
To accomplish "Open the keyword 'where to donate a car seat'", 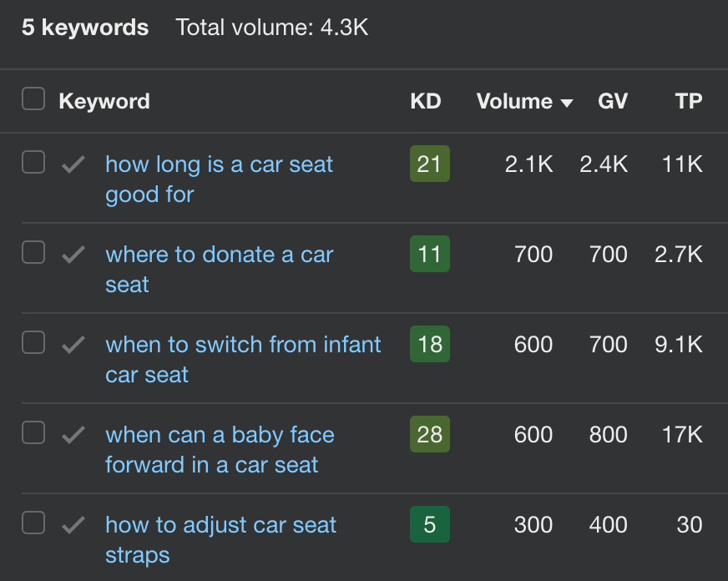I will click(219, 269).
